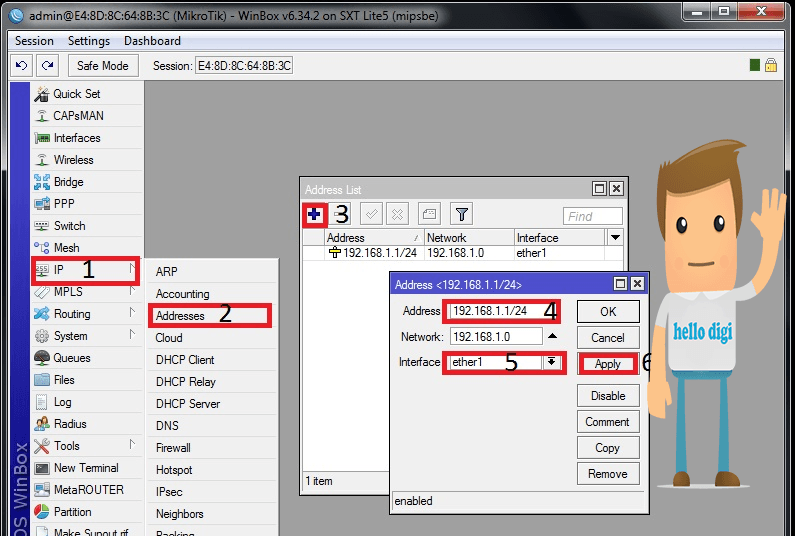Viewport: 795px width, 536px height.
Task: Open Quick Set in sidebar
Action: pos(87,94)
